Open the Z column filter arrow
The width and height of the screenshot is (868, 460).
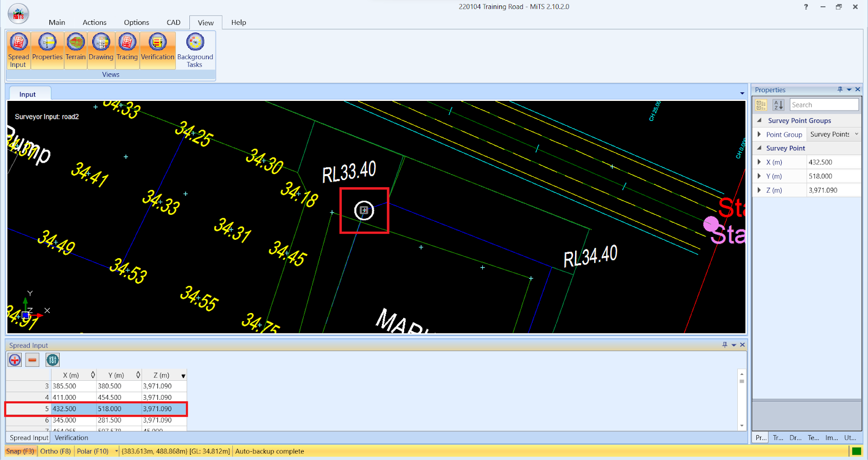[183, 376]
